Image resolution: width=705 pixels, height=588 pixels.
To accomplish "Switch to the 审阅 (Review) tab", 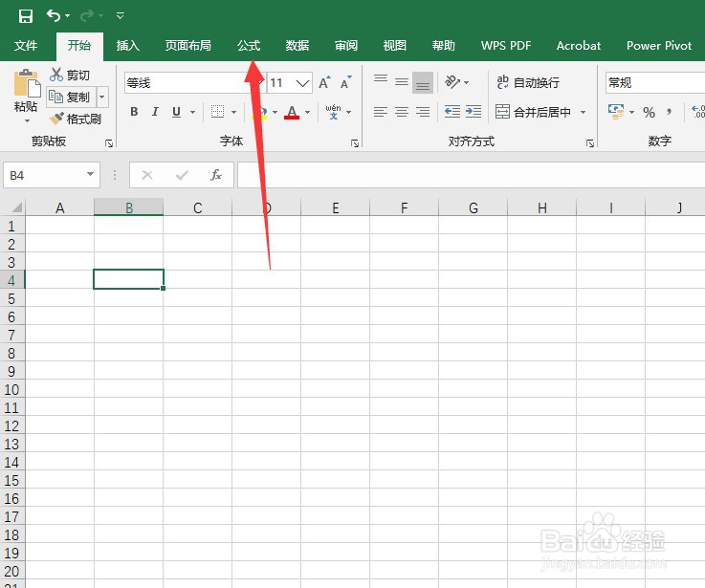I will click(x=346, y=45).
